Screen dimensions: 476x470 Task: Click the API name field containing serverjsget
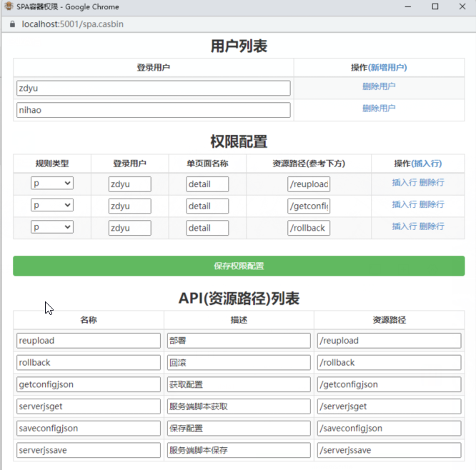pyautogui.click(x=89, y=406)
